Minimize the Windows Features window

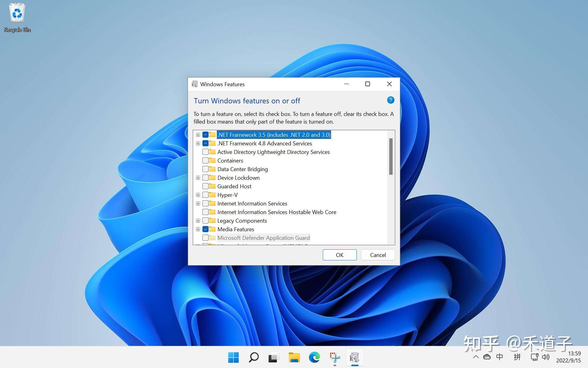click(346, 84)
